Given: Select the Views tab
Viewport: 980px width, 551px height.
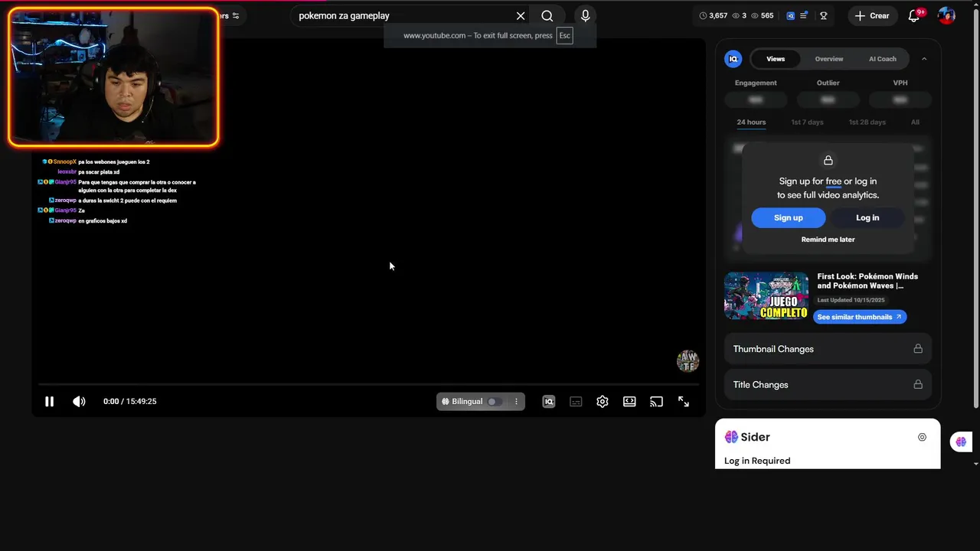Looking at the screenshot, I should tap(776, 59).
